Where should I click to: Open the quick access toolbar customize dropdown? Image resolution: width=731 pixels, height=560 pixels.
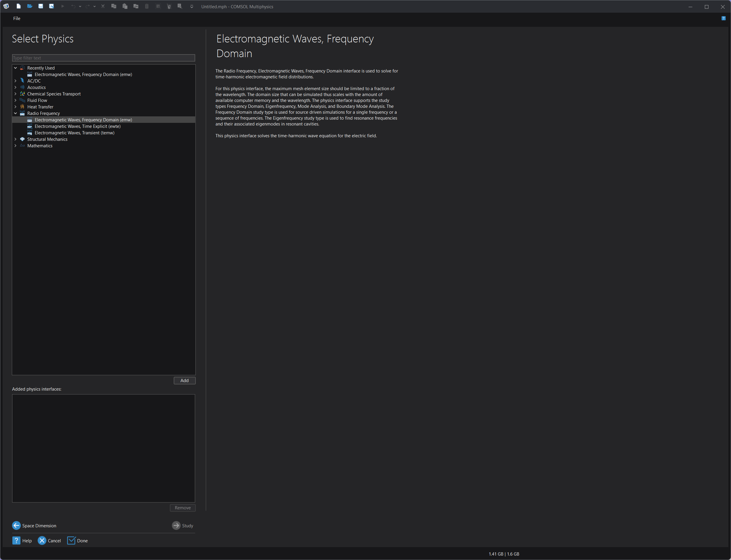[x=192, y=7]
